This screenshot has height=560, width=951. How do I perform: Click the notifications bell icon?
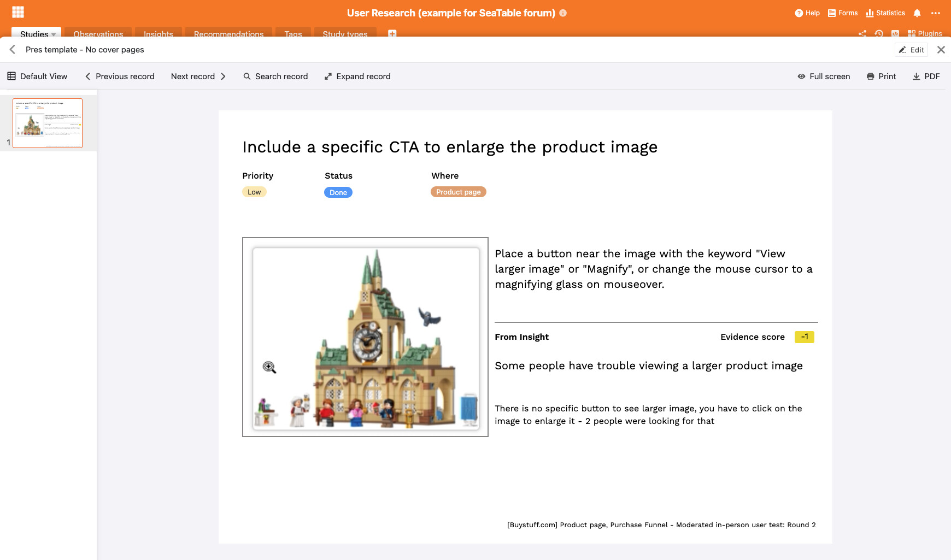(917, 13)
